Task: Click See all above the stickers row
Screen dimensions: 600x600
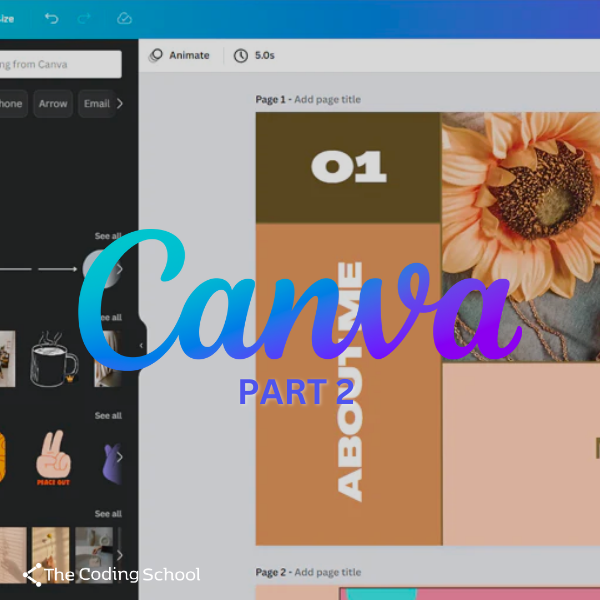Action: pyautogui.click(x=108, y=415)
